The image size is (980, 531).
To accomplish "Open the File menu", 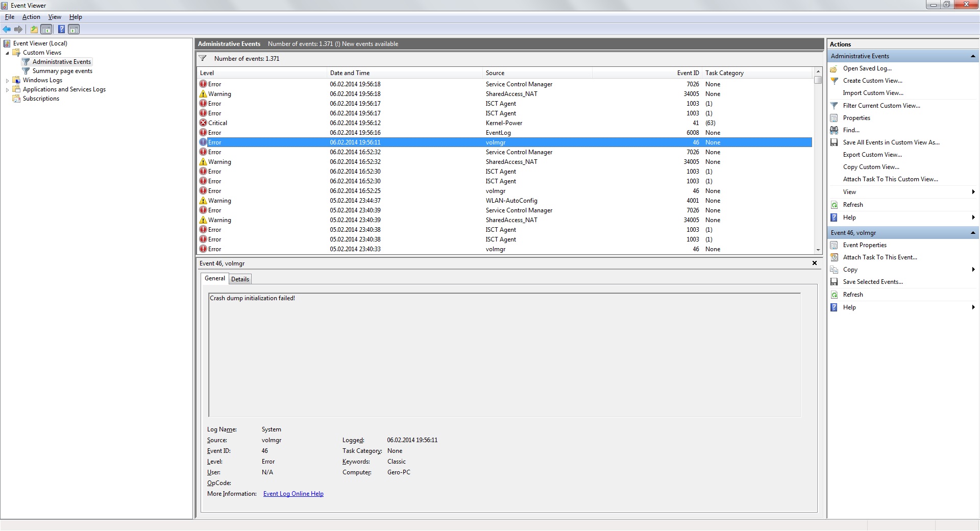I will pyautogui.click(x=10, y=17).
